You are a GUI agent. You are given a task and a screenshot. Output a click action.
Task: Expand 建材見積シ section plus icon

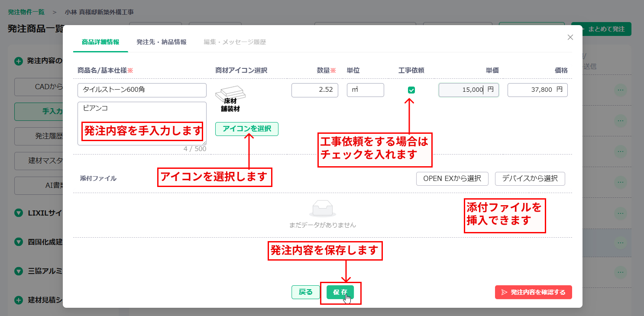(18, 300)
